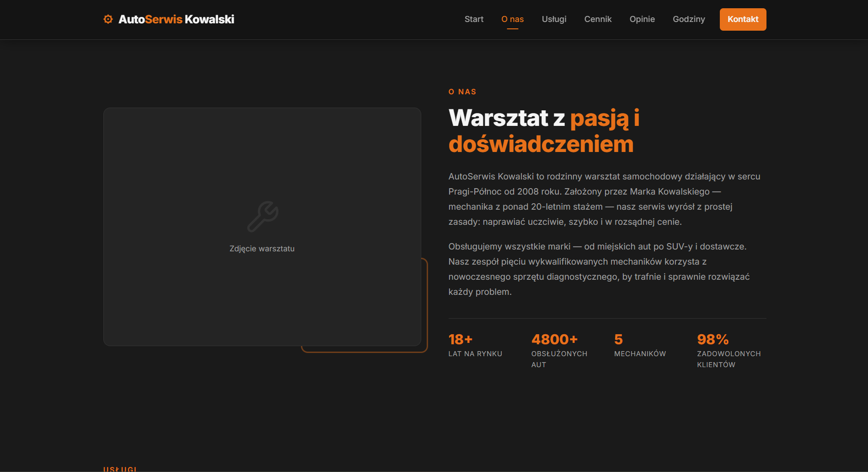Click the wrench icon in image placeholder
Screen dimensions: 868x472
(263, 217)
